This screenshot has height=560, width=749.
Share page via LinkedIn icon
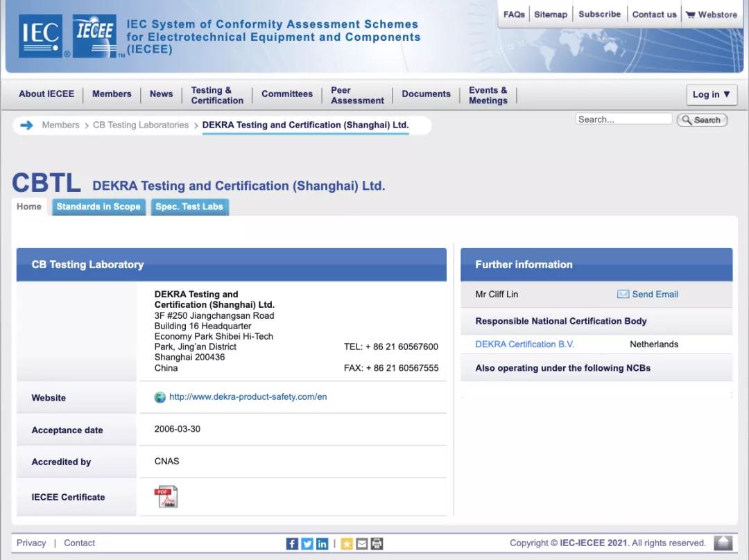[322, 544]
